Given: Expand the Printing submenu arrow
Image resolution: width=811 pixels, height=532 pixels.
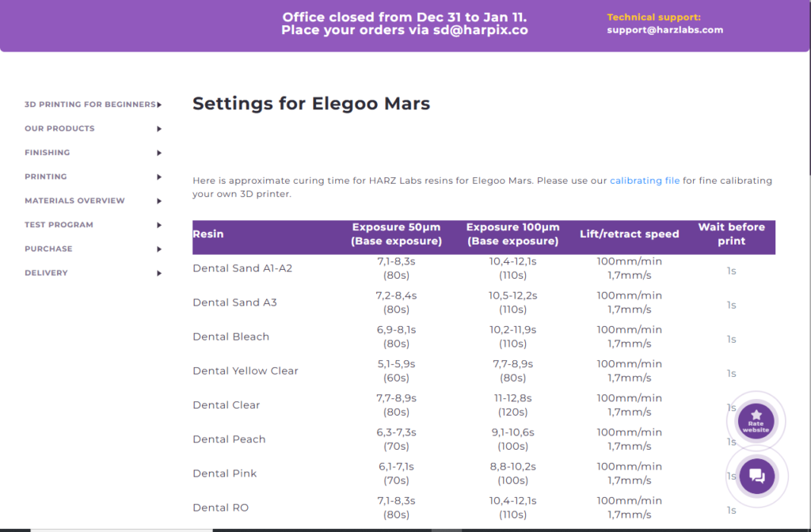Looking at the screenshot, I should coord(159,177).
